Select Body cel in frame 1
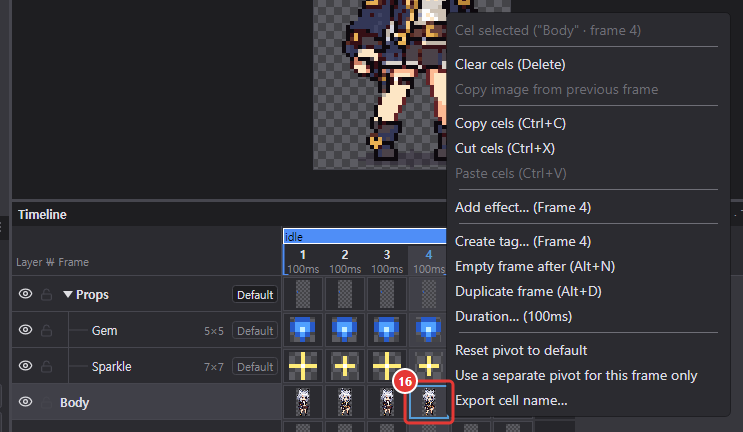Viewport: 743px width, 432px height. (x=303, y=402)
